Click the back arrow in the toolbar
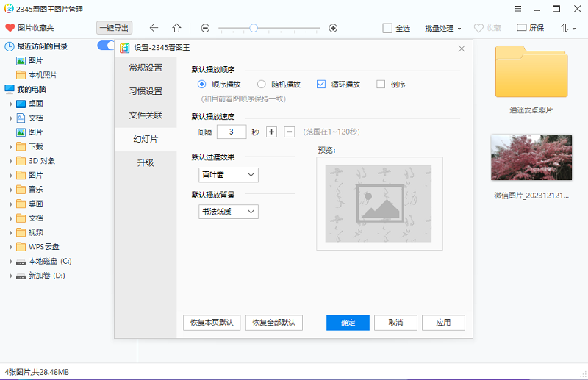Image resolution: width=588 pixels, height=380 pixels. [154, 28]
